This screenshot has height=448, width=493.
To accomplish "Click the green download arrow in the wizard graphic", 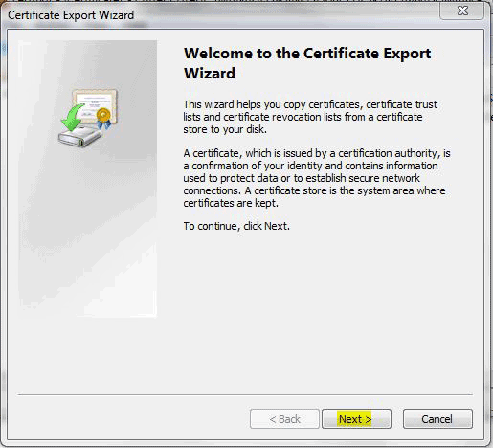I will click(73, 118).
